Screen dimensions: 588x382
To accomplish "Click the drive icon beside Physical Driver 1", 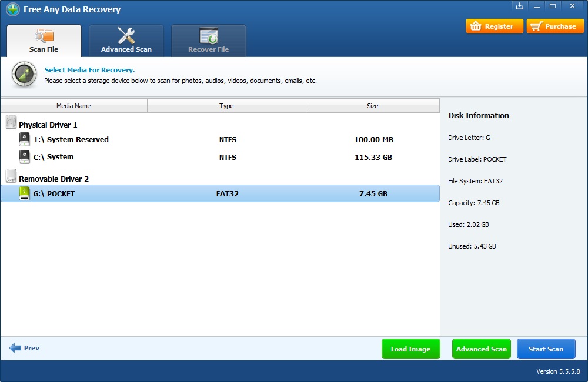I will 10,120.
